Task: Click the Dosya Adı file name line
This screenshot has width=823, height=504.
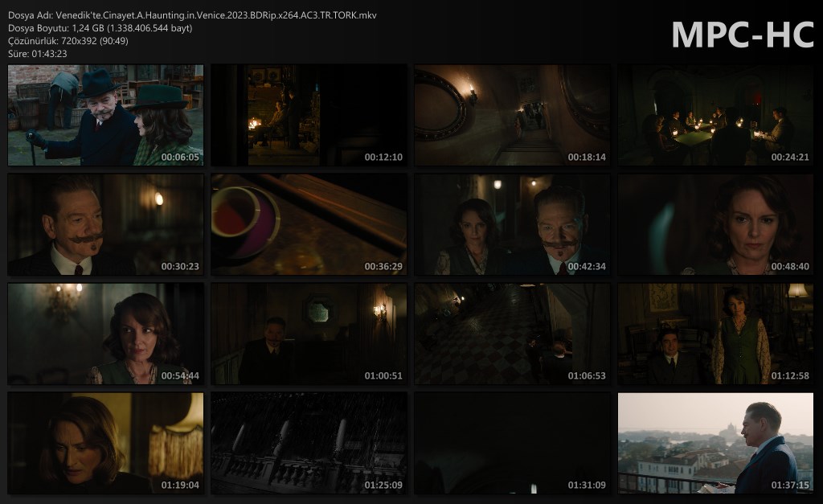Action: 192,15
